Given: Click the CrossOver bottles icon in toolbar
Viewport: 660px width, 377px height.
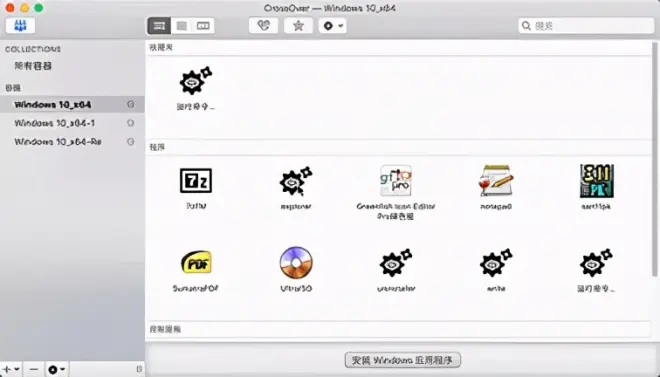Looking at the screenshot, I should [20, 26].
